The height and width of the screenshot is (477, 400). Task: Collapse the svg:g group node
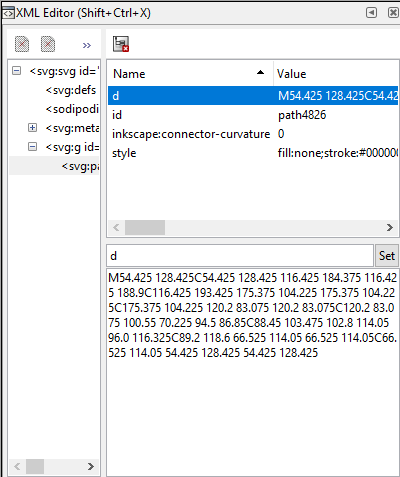pyautogui.click(x=32, y=147)
